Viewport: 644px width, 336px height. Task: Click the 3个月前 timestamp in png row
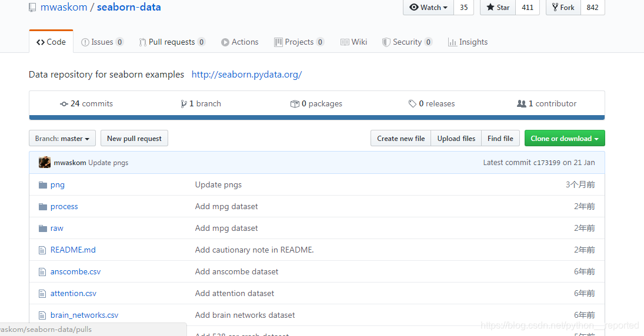coord(580,184)
